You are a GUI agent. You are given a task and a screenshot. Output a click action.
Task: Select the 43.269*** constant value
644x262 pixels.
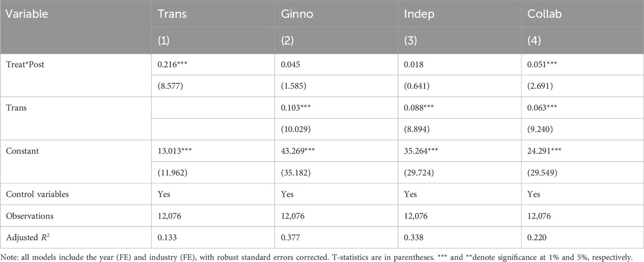pos(299,151)
